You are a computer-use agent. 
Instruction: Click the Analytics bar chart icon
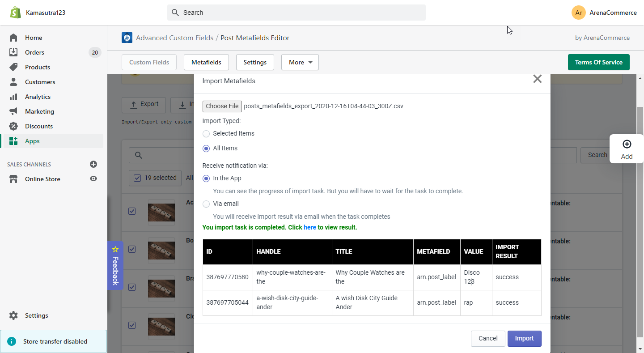tap(13, 97)
